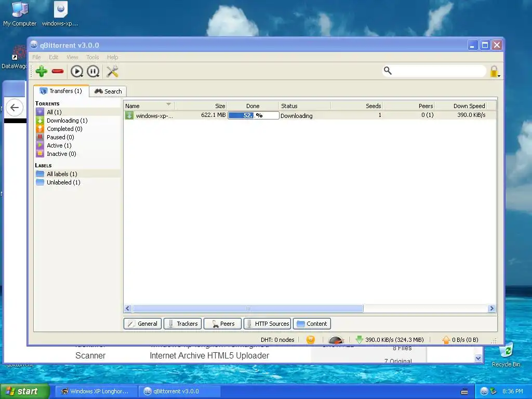Filter by Inactive (0) torrents
Image resolution: width=532 pixels, height=399 pixels.
click(x=77, y=154)
